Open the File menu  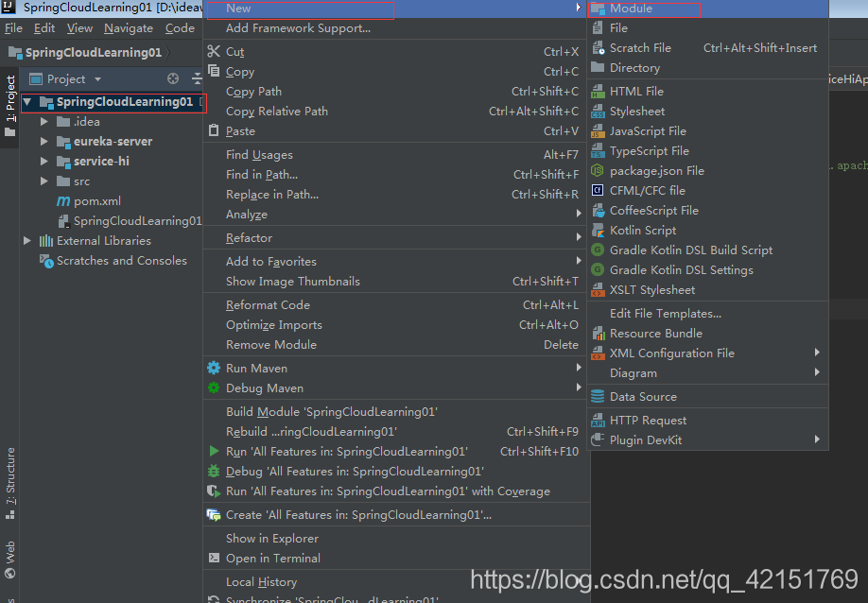click(13, 28)
